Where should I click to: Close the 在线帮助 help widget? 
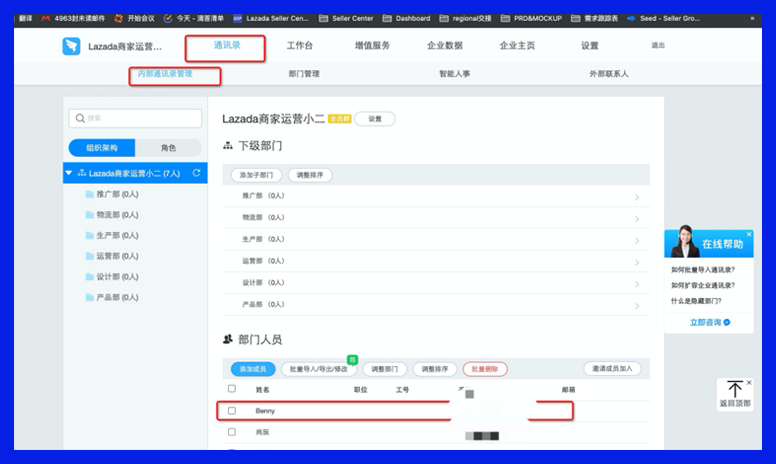click(x=749, y=234)
